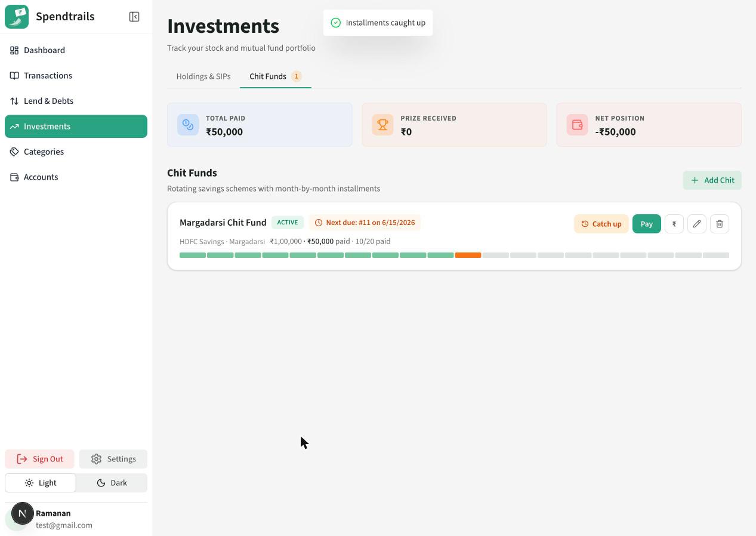The width and height of the screenshot is (756, 536).
Task: Click the toast success checkmark icon
Action: pyautogui.click(x=336, y=23)
